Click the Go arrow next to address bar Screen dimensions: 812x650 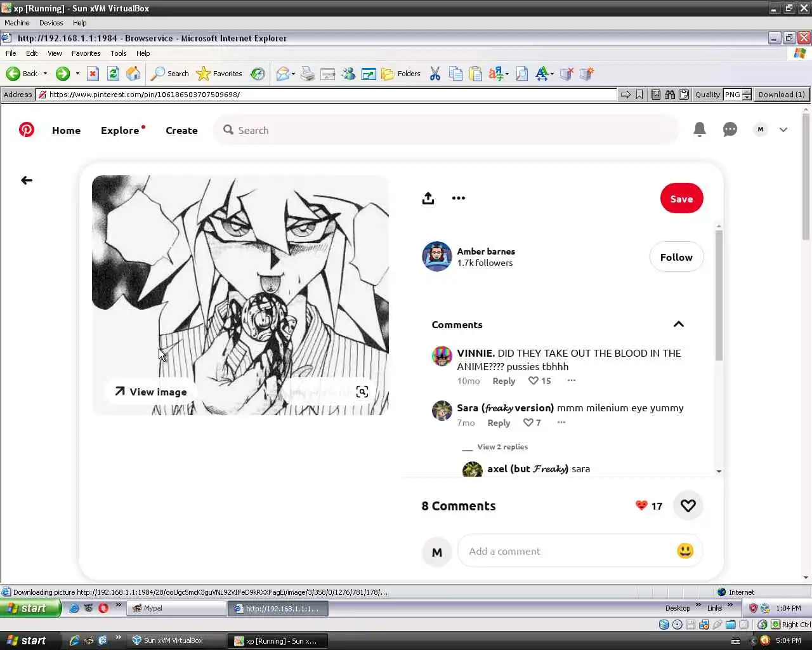coord(625,95)
